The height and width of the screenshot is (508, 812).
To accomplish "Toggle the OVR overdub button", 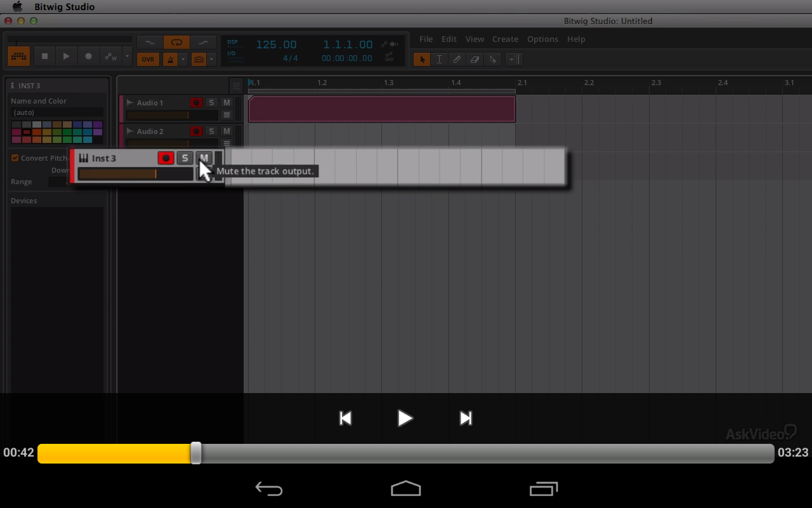I will click(148, 59).
